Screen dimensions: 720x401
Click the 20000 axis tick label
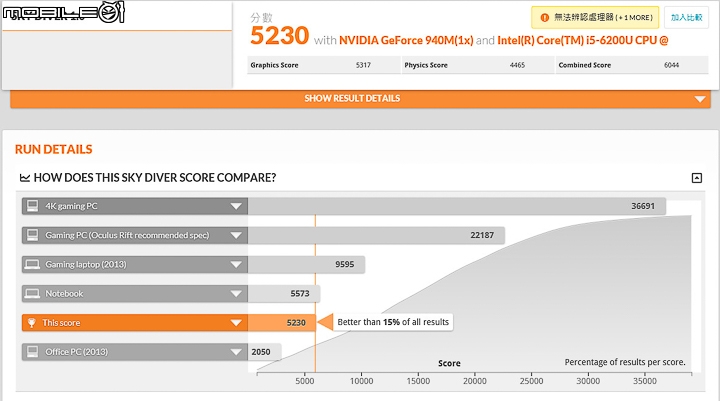(475, 381)
